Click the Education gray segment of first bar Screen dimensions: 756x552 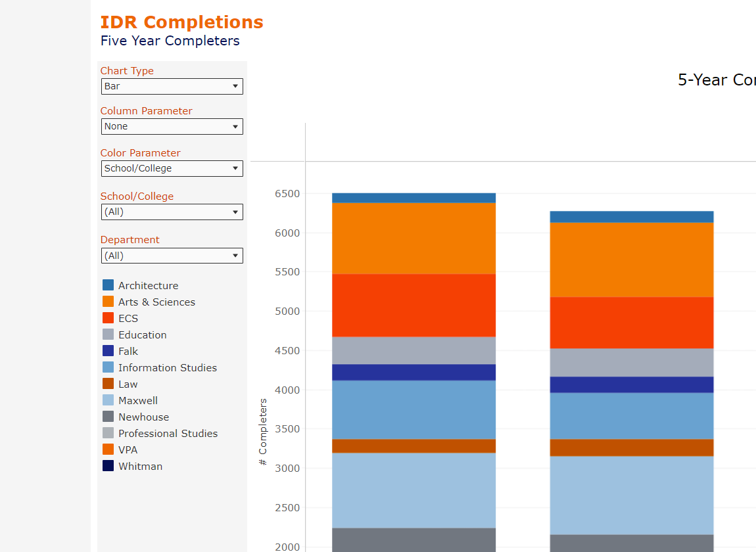pos(413,350)
